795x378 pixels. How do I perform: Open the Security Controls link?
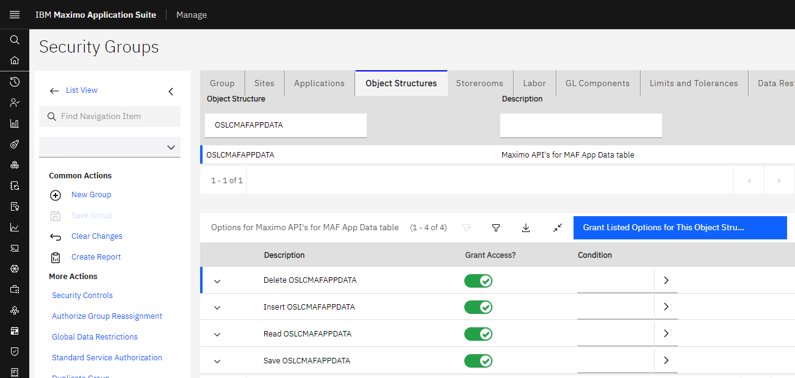coord(82,295)
